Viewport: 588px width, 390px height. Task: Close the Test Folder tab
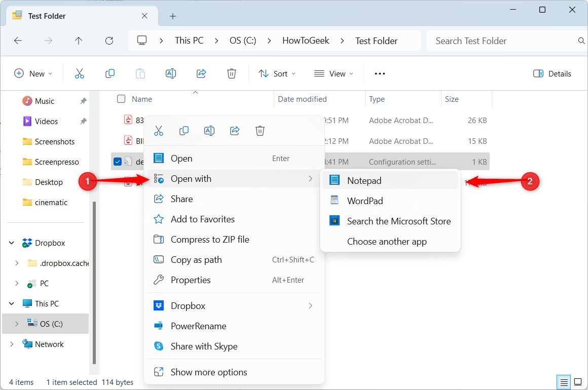pos(144,16)
